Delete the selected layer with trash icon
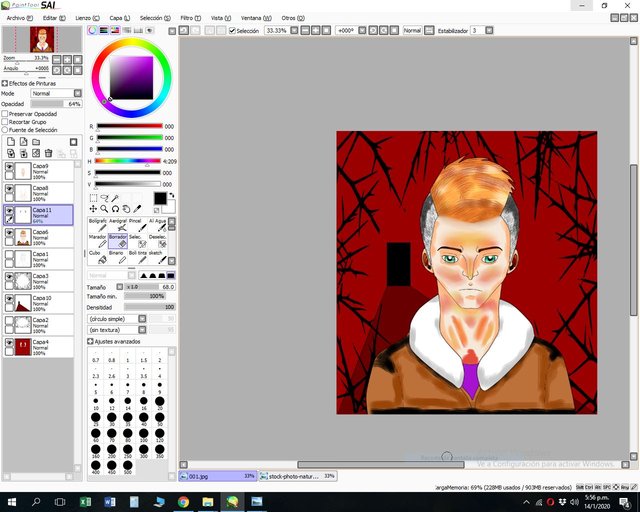The image size is (640, 512). (x=49, y=153)
